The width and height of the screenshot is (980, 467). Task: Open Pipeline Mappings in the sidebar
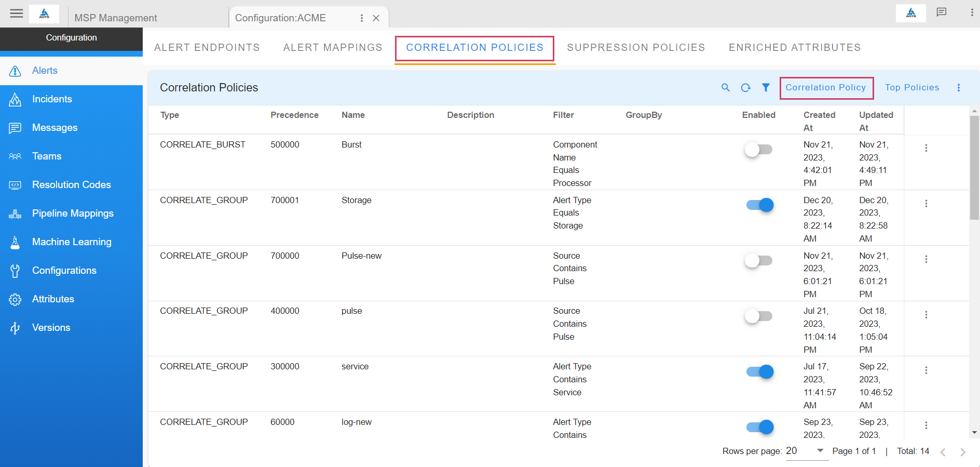tap(73, 214)
